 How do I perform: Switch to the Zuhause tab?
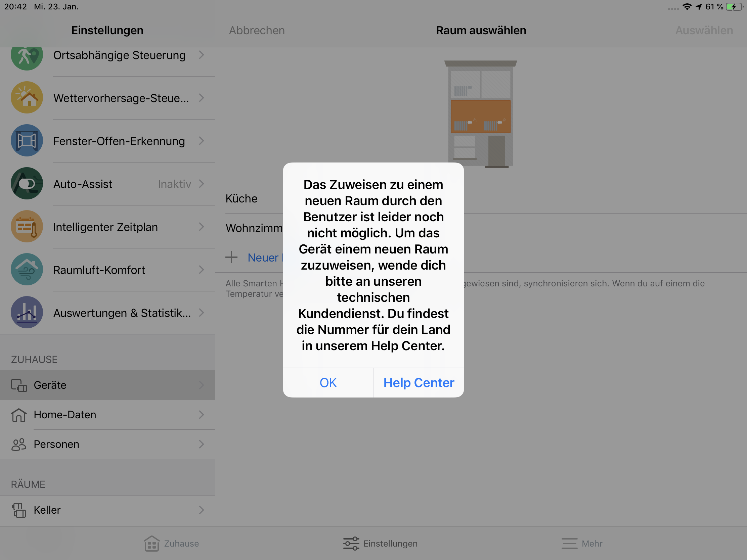click(x=171, y=544)
